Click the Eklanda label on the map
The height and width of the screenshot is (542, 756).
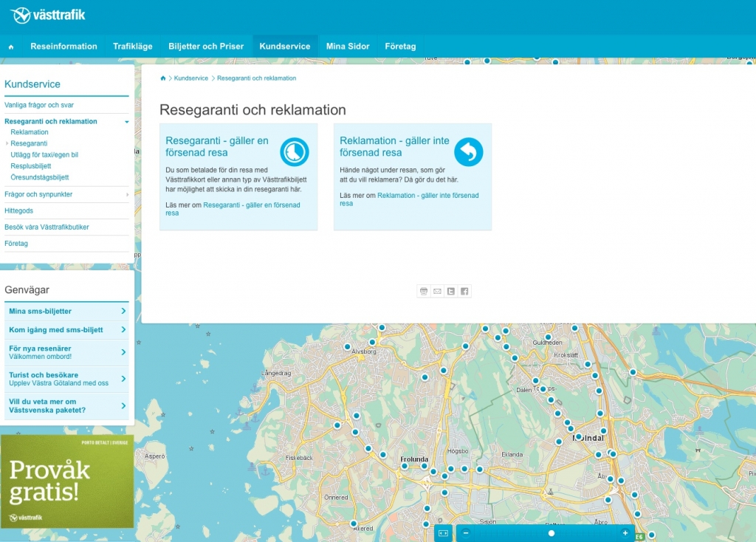click(x=512, y=454)
